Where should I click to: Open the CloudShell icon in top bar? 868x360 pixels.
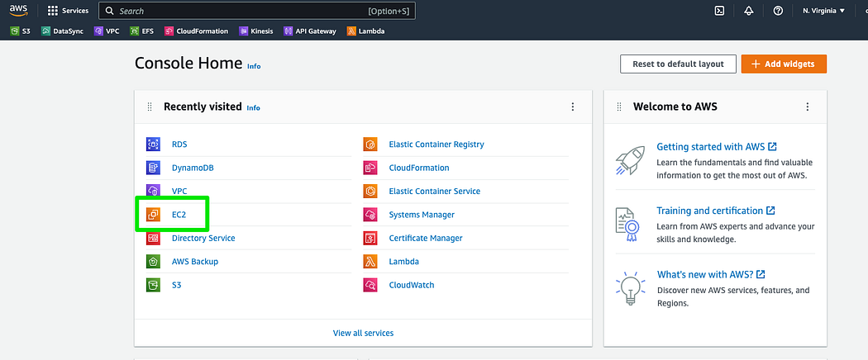coord(719,11)
